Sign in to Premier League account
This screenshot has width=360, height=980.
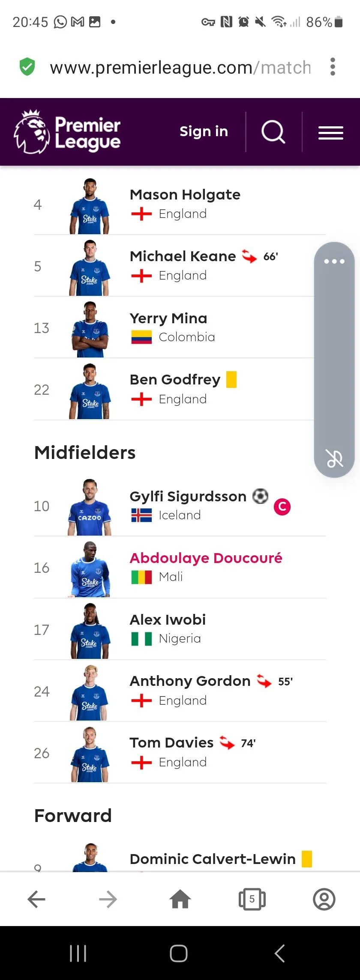pyautogui.click(x=204, y=131)
